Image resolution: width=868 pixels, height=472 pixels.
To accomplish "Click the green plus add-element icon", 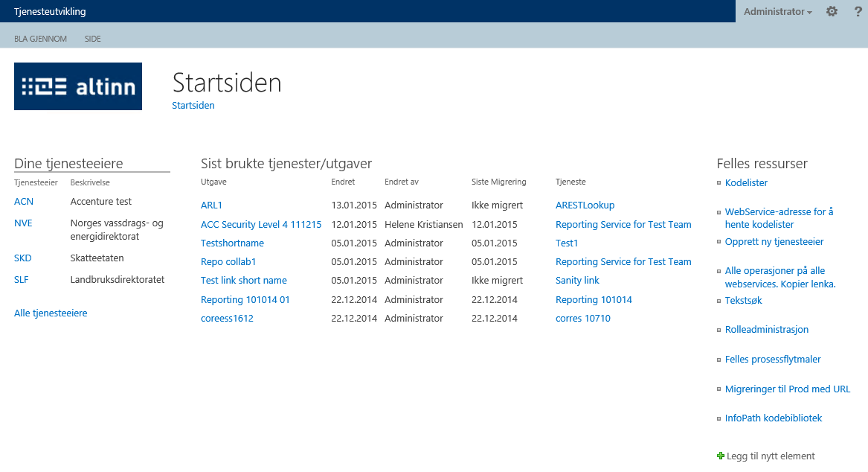I will 720,456.
